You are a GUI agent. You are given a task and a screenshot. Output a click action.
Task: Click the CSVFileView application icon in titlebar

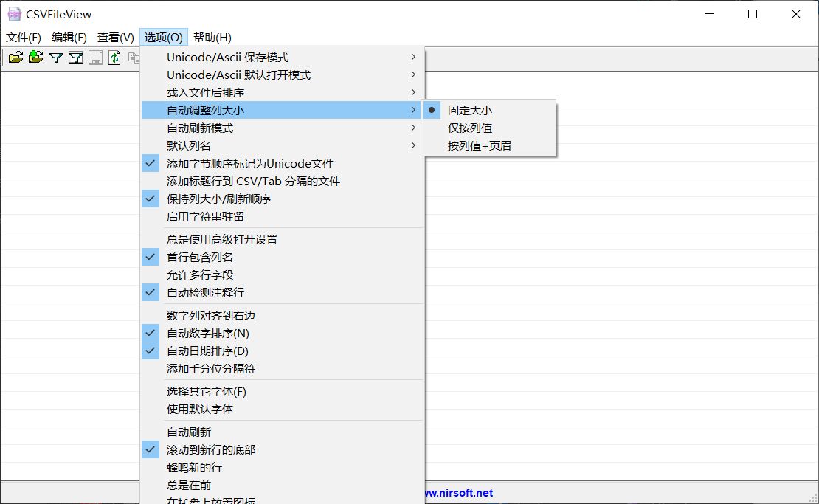(x=14, y=13)
